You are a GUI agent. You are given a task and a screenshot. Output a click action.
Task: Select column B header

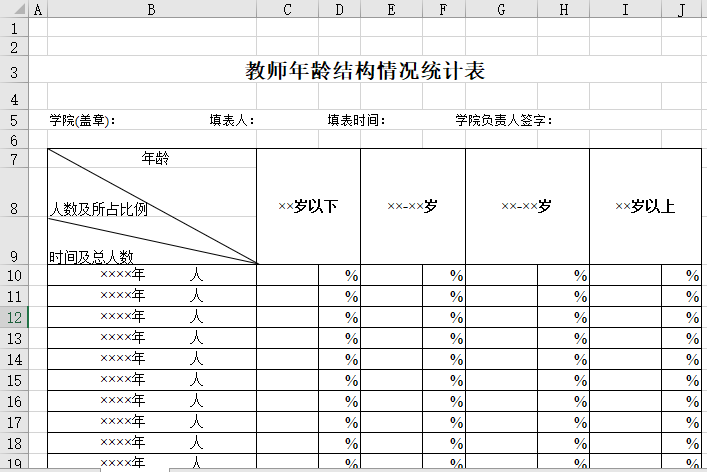click(151, 9)
